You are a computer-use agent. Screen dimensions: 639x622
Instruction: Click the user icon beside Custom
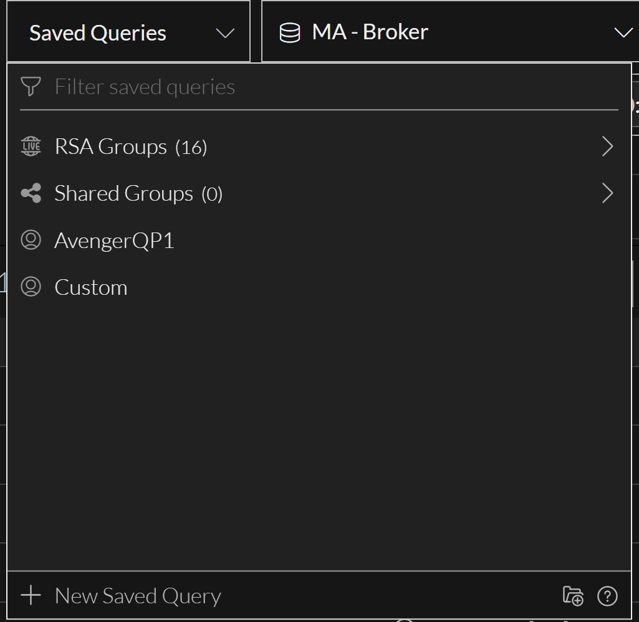point(31,287)
